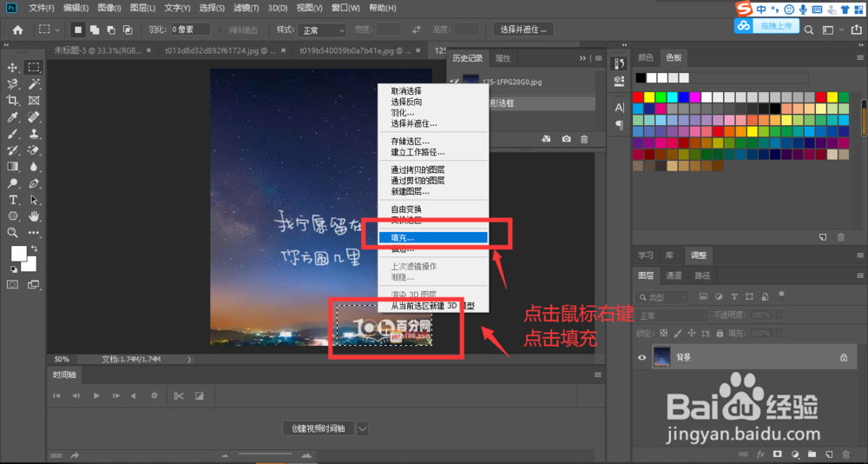Pick the yellow swatch in first row
This screenshot has height=464, width=868.
click(649, 97)
